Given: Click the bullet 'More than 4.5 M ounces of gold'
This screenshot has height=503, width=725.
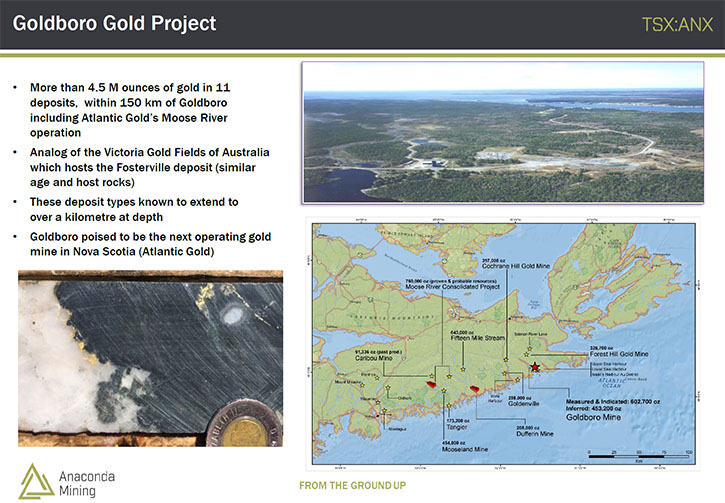Looking at the screenshot, I should pyautogui.click(x=130, y=110).
